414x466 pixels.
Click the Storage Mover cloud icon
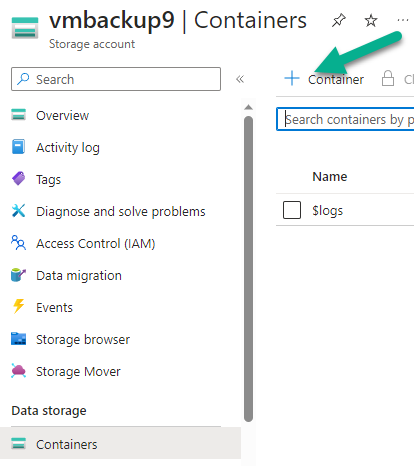click(18, 370)
